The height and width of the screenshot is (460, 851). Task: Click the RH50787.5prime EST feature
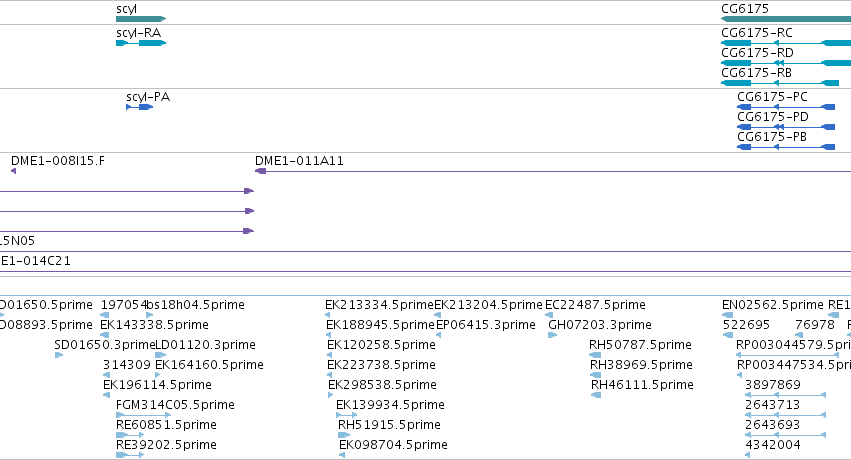pos(595,355)
